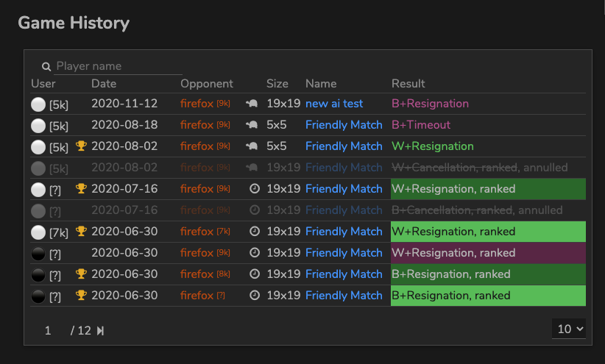
Task: Click the last page arrow icon
Action: click(x=100, y=331)
